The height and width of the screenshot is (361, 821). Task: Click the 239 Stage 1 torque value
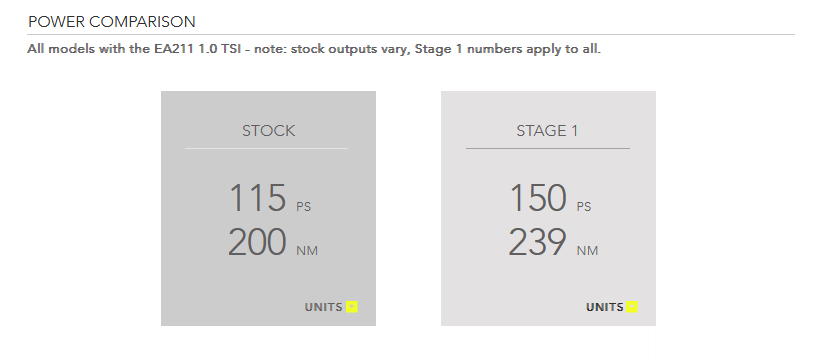click(x=537, y=242)
